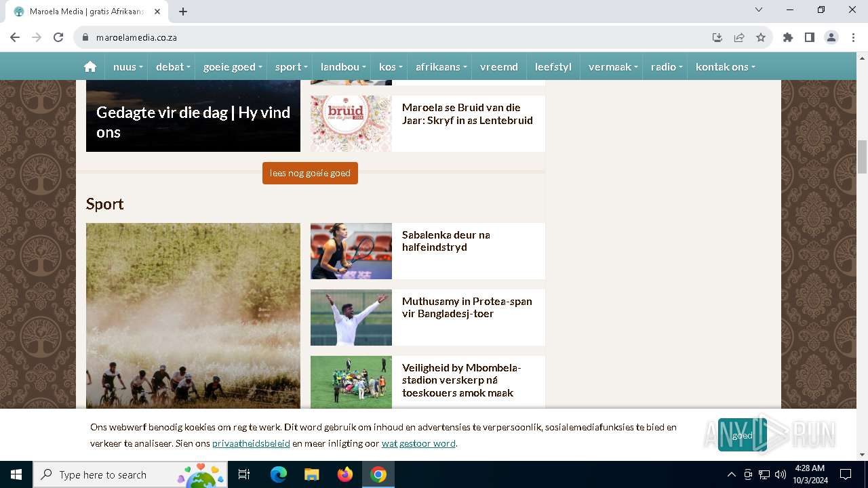Open notifications action center
Viewport: 868px width, 488px height.
point(846,474)
